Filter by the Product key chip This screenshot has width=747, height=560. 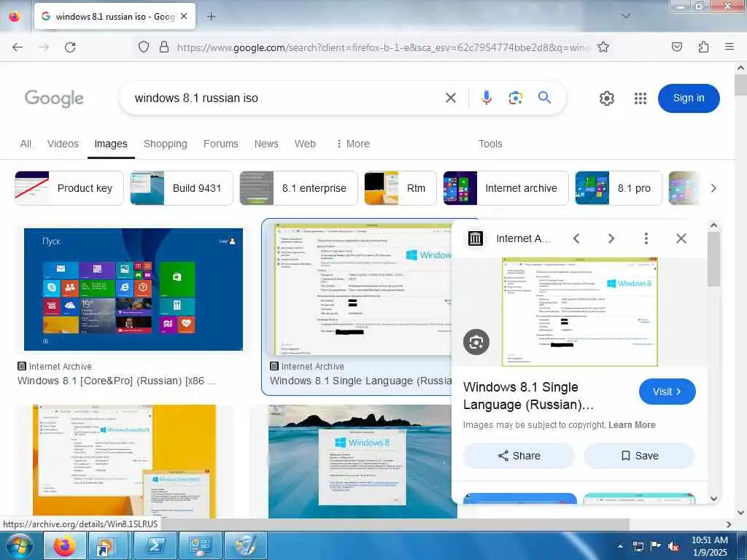pyautogui.click(x=69, y=188)
